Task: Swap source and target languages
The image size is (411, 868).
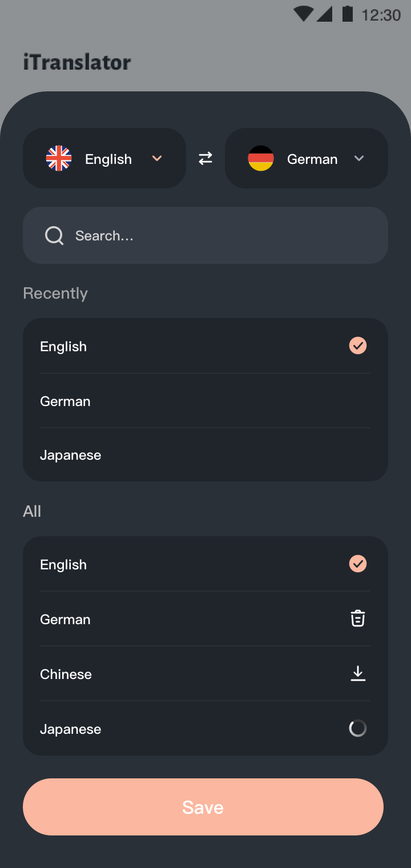Action: [x=205, y=158]
